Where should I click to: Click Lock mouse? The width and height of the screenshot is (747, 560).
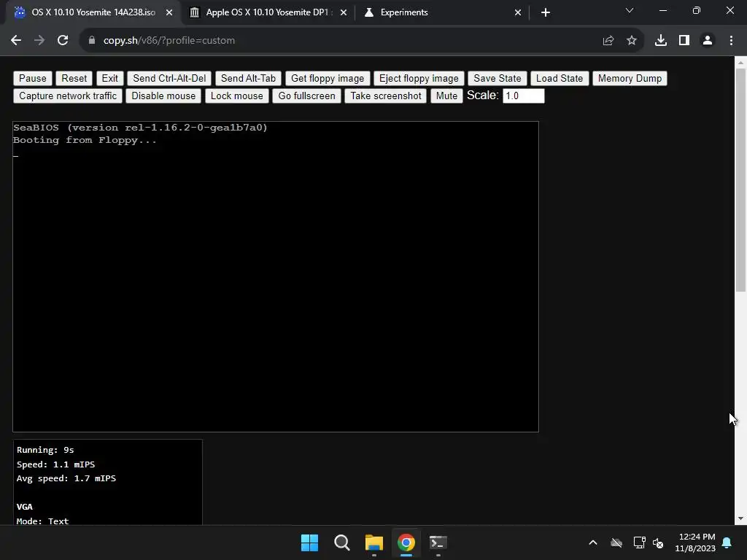237,96
